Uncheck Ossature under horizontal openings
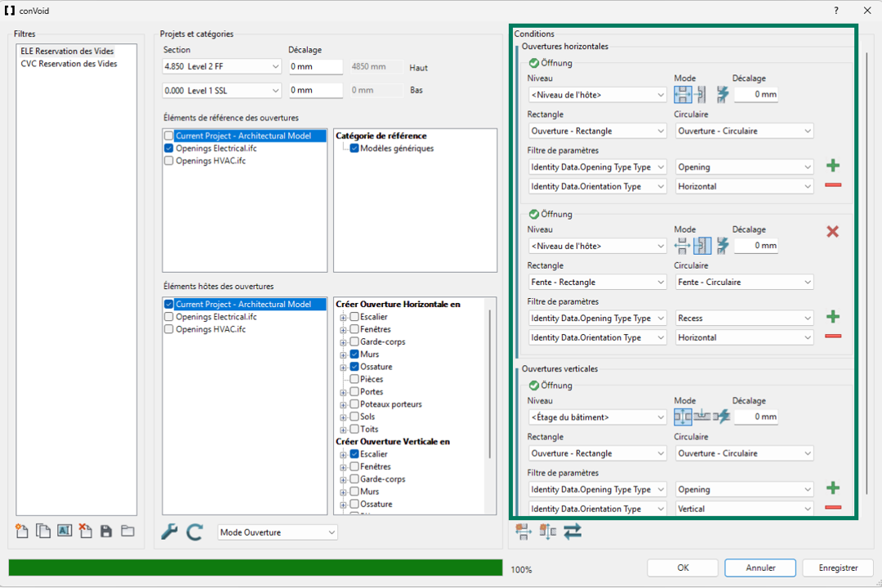This screenshot has height=588, width=882. [354, 367]
